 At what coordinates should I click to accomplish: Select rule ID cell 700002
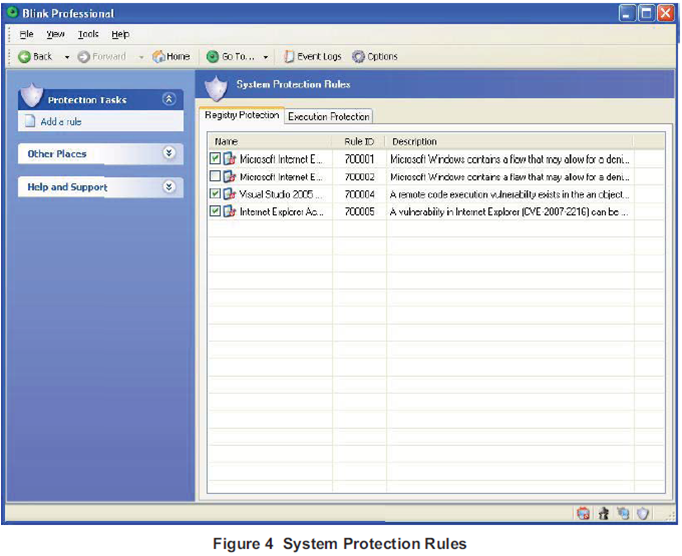(359, 177)
